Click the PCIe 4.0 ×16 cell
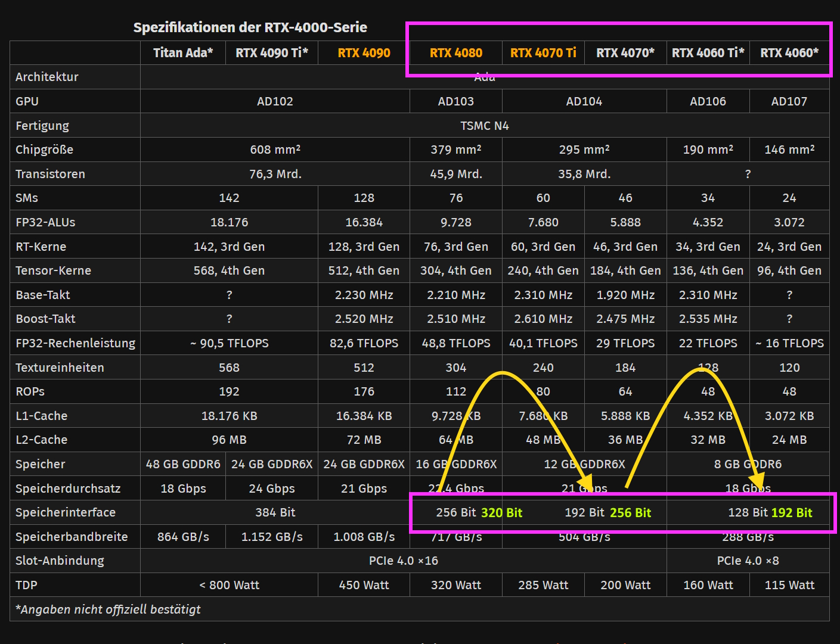The height and width of the screenshot is (644, 840). [404, 561]
